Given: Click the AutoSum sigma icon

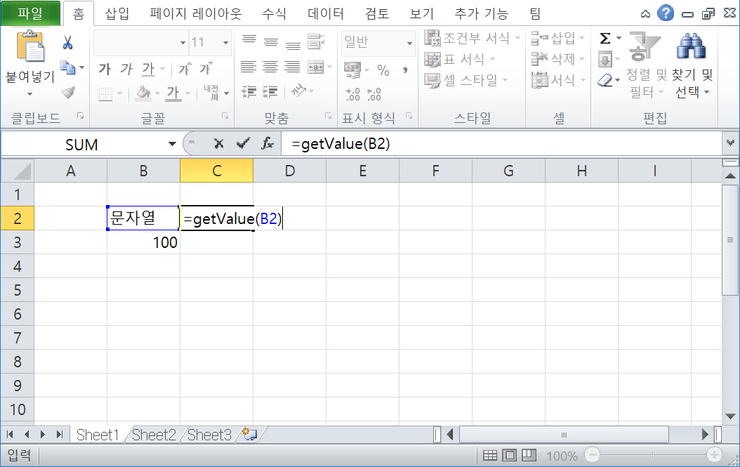Looking at the screenshot, I should click(x=606, y=38).
